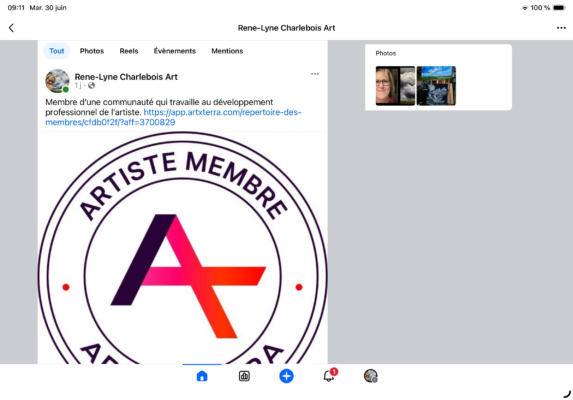Open the app.artxterra.com members link
Viewport: 573px width, 400px height.
[x=173, y=117]
